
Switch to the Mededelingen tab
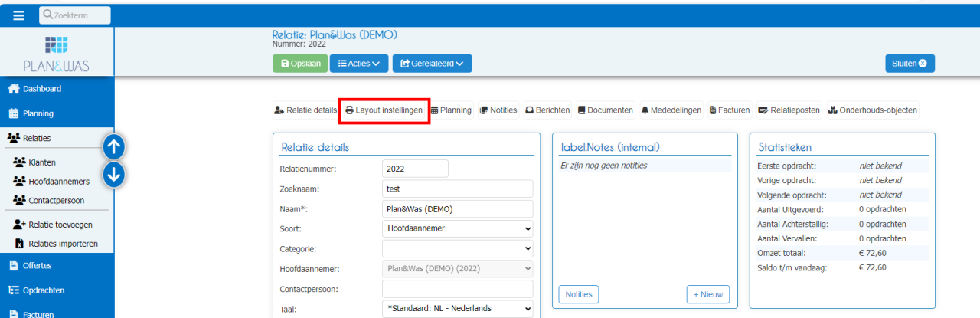click(671, 110)
